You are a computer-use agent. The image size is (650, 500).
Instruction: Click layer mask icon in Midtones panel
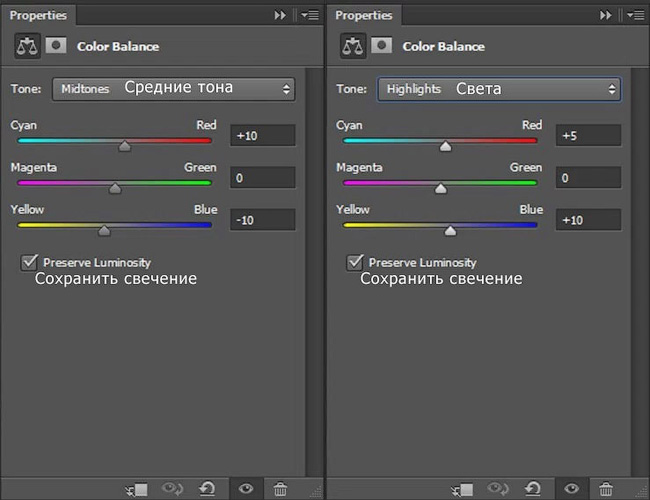56,45
